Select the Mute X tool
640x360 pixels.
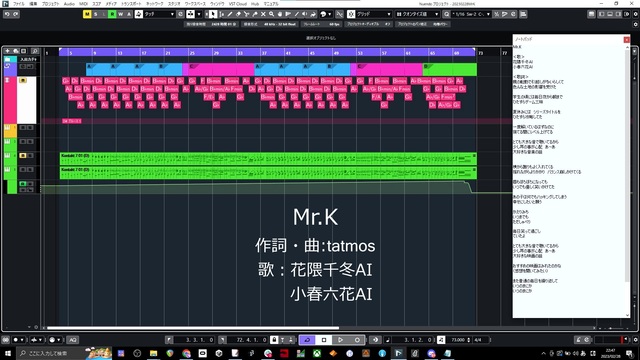[263, 14]
